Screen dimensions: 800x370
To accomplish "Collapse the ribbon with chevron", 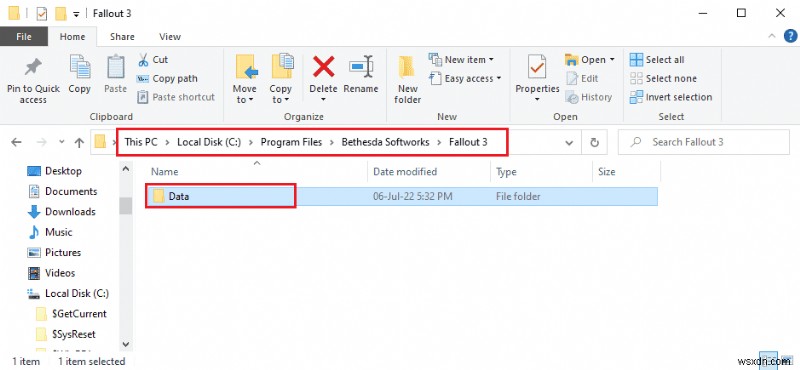I will pyautogui.click(x=771, y=36).
